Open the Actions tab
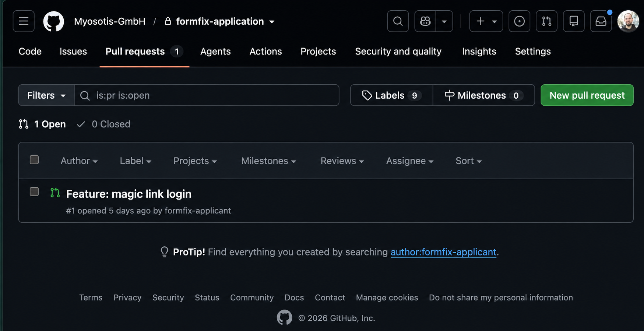 (x=265, y=51)
